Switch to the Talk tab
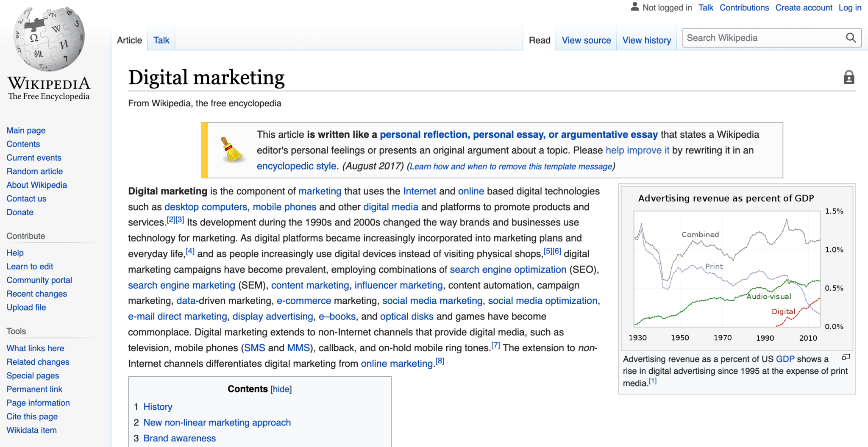This screenshot has width=868, height=447. (x=161, y=40)
